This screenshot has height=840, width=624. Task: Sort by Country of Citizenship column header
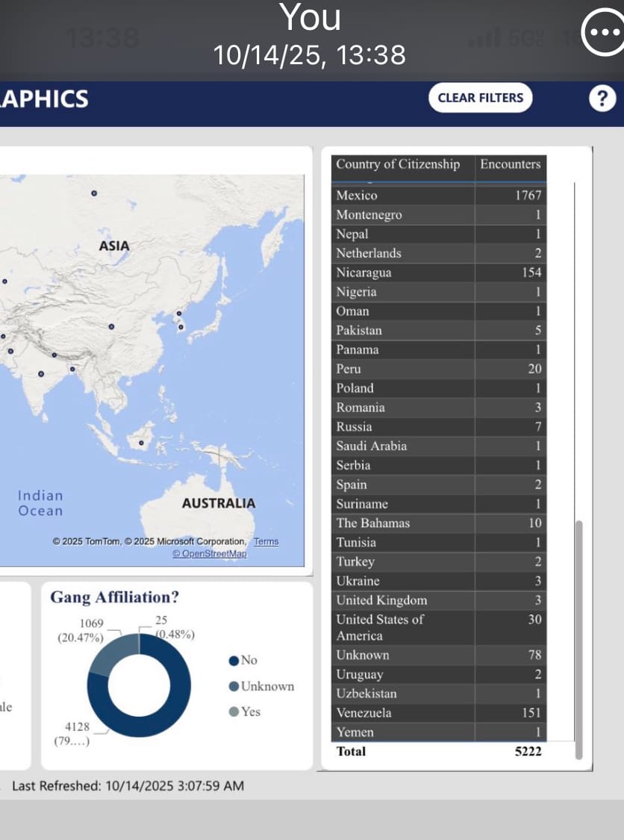[397, 164]
